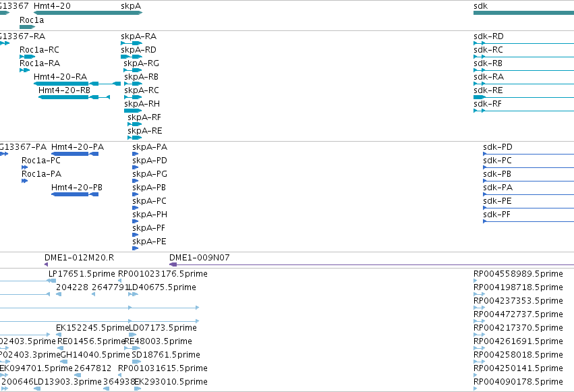Select the sdk gene bar
Screen dimensions: 574x392
(523, 13)
